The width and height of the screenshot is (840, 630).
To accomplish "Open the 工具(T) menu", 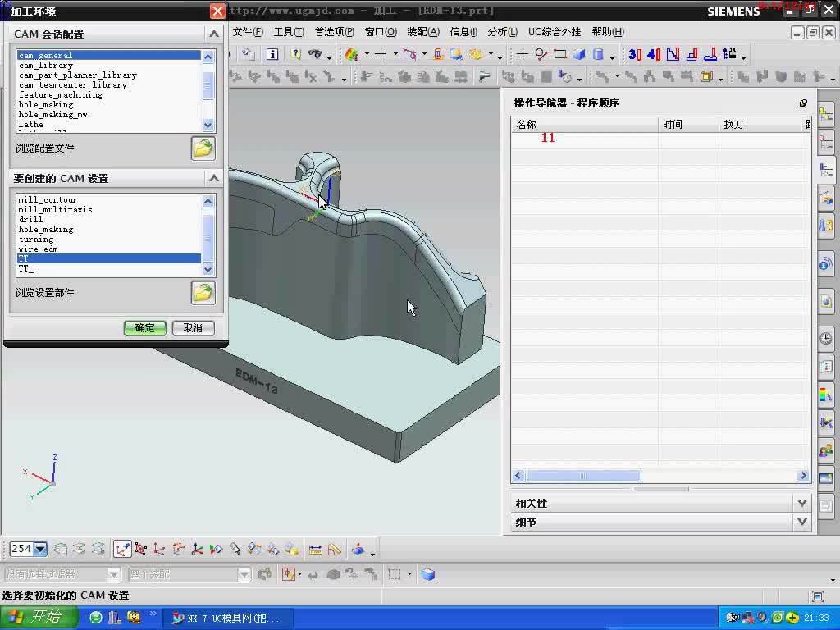I will pyautogui.click(x=290, y=32).
